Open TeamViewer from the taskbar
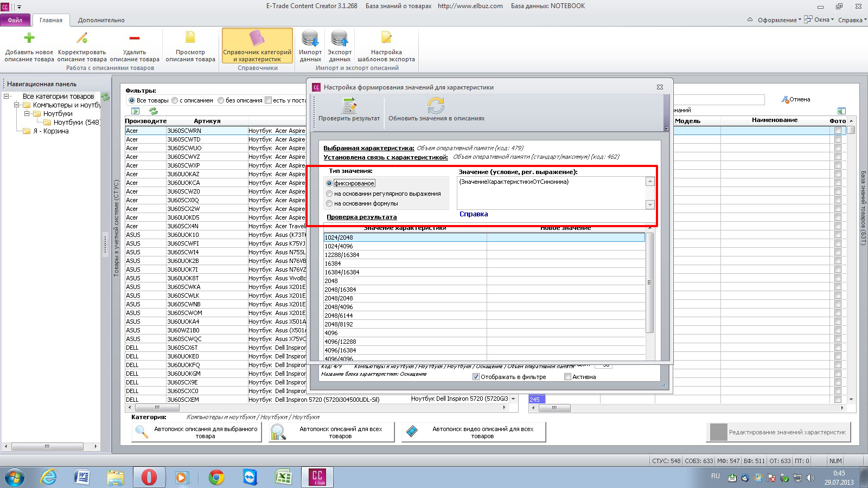The image size is (868, 488). click(250, 477)
